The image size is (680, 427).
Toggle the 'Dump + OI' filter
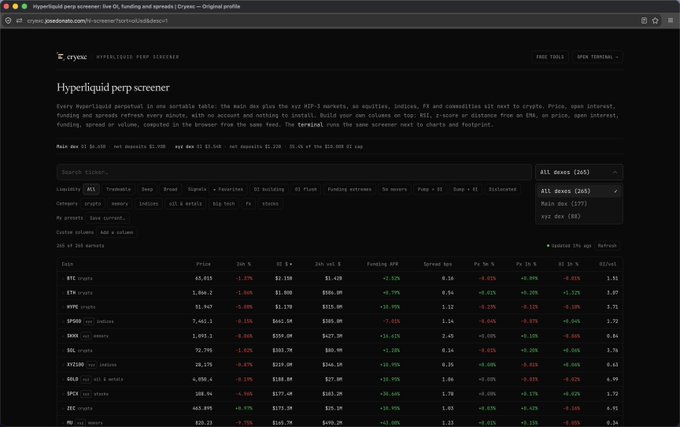(x=465, y=189)
